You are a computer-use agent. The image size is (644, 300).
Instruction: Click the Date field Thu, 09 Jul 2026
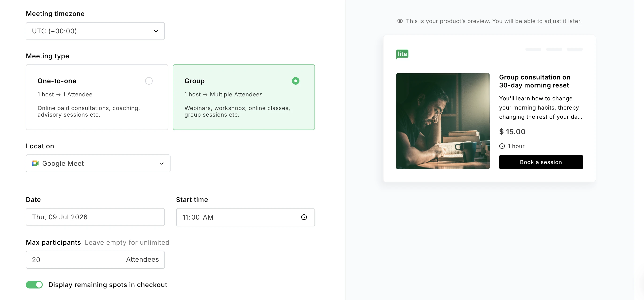point(95,217)
